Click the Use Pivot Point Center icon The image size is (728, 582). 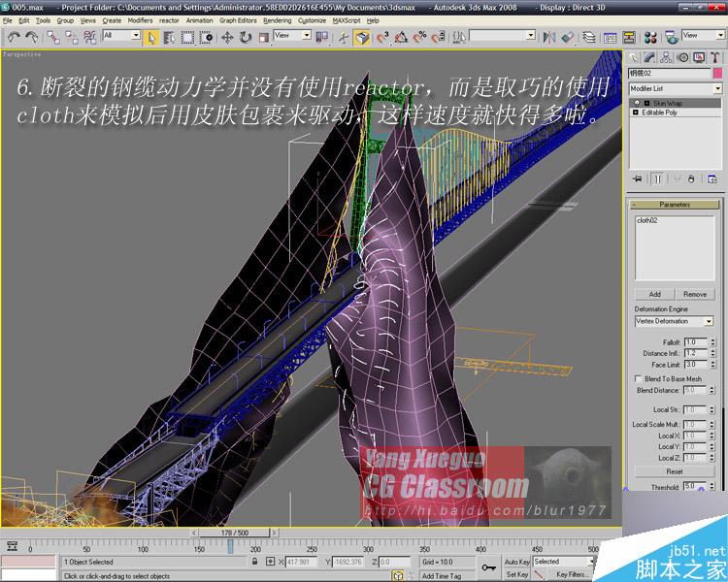coord(321,38)
